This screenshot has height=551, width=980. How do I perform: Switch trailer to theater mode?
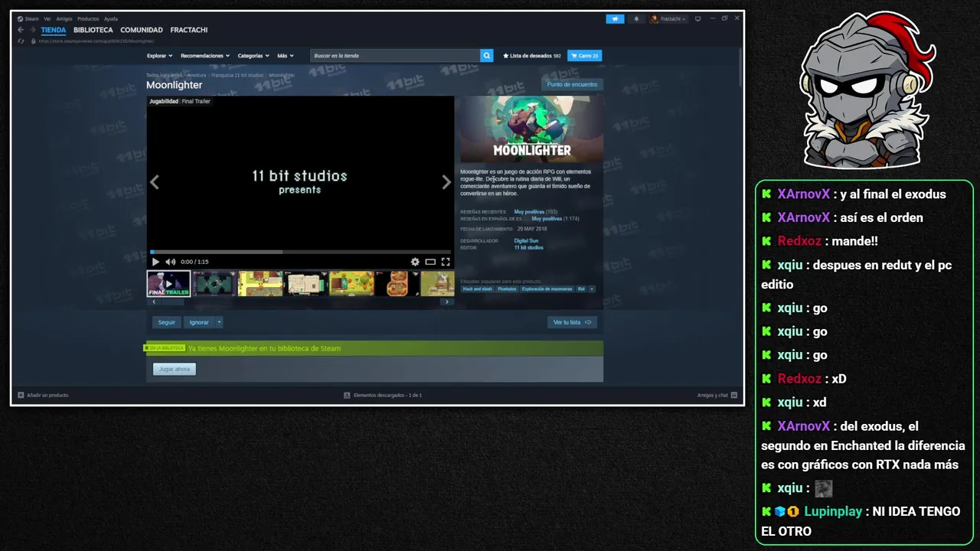(430, 262)
